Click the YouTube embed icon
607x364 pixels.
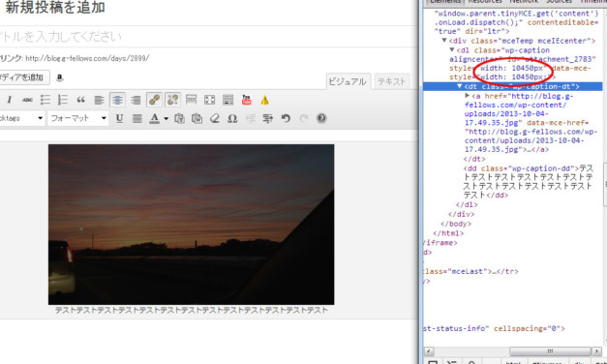pyautogui.click(x=246, y=101)
